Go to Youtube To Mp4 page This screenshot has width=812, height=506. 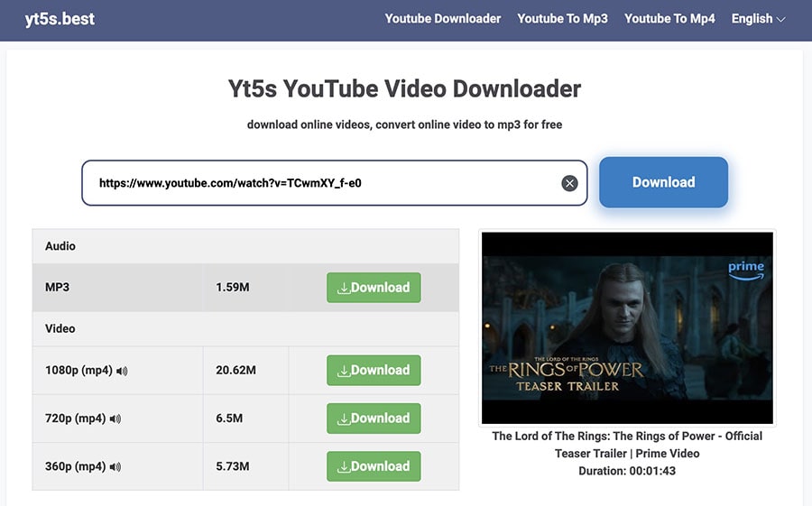pos(669,19)
